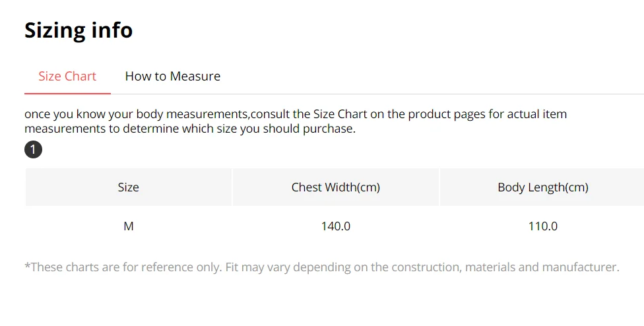Screen dimensions: 644x326
Task: Switch to the Size Chart tab
Action: (67, 77)
